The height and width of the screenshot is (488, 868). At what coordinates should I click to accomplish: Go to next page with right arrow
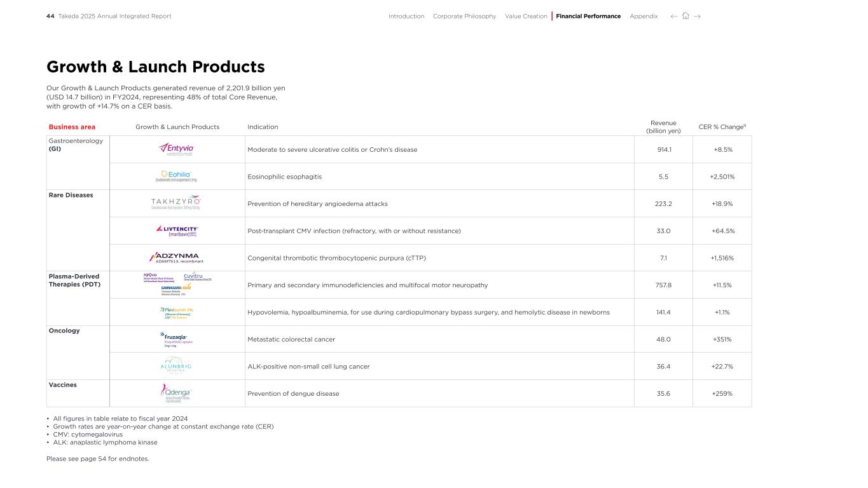click(x=697, y=17)
